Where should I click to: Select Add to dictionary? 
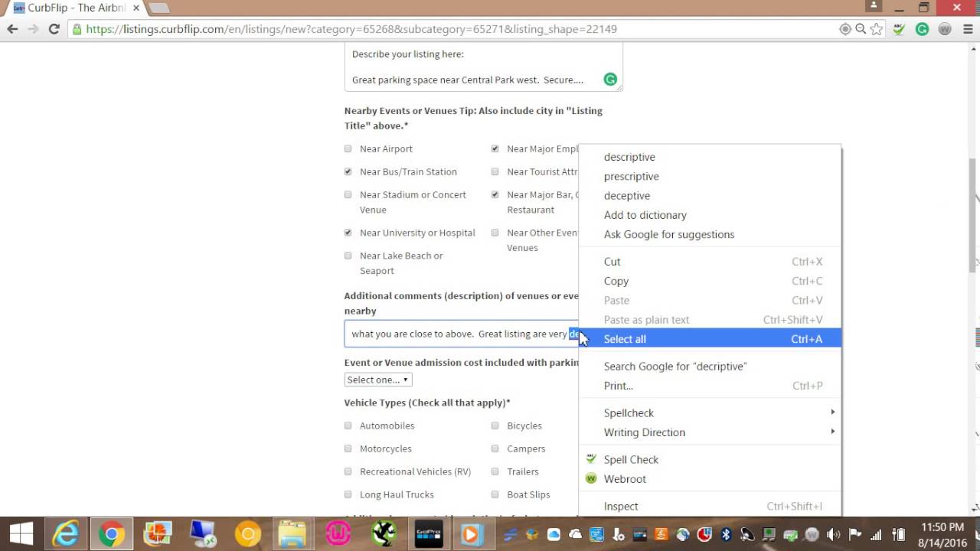(x=710, y=215)
